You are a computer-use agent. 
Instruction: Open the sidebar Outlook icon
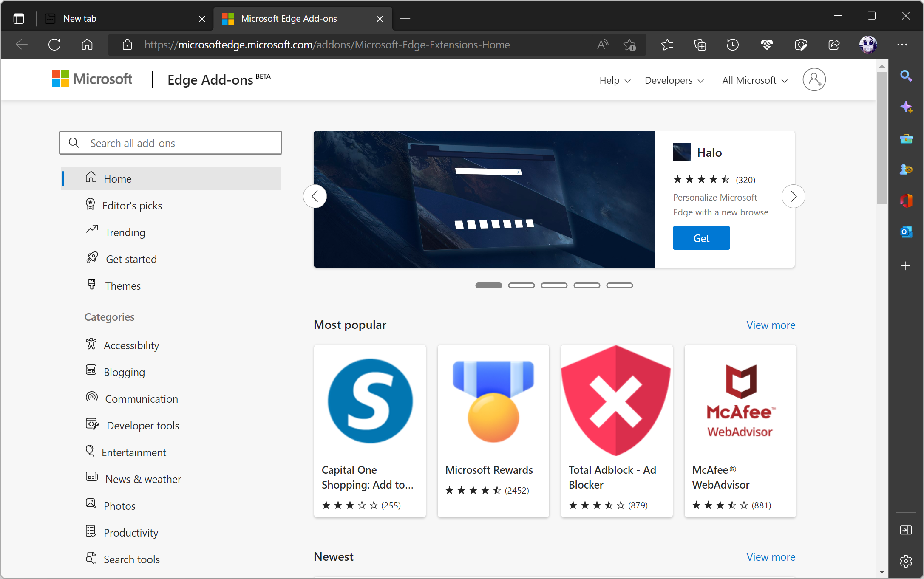[x=906, y=232]
